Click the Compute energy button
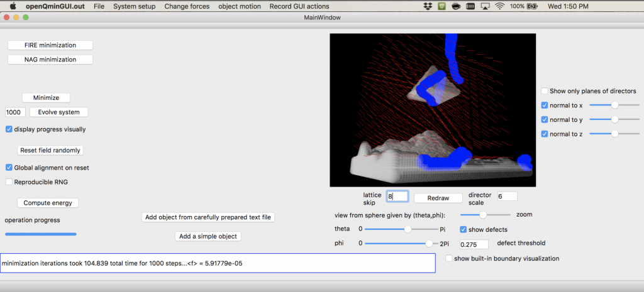The height and width of the screenshot is (292, 644). [x=48, y=203]
